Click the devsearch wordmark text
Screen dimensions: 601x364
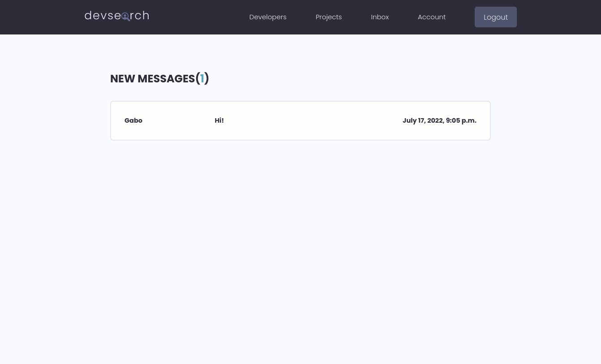point(103,15)
